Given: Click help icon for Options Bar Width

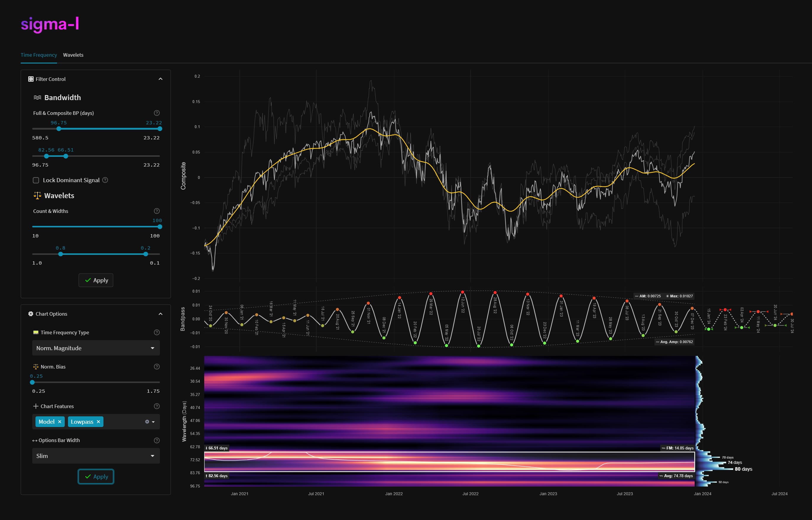Looking at the screenshot, I should point(156,440).
